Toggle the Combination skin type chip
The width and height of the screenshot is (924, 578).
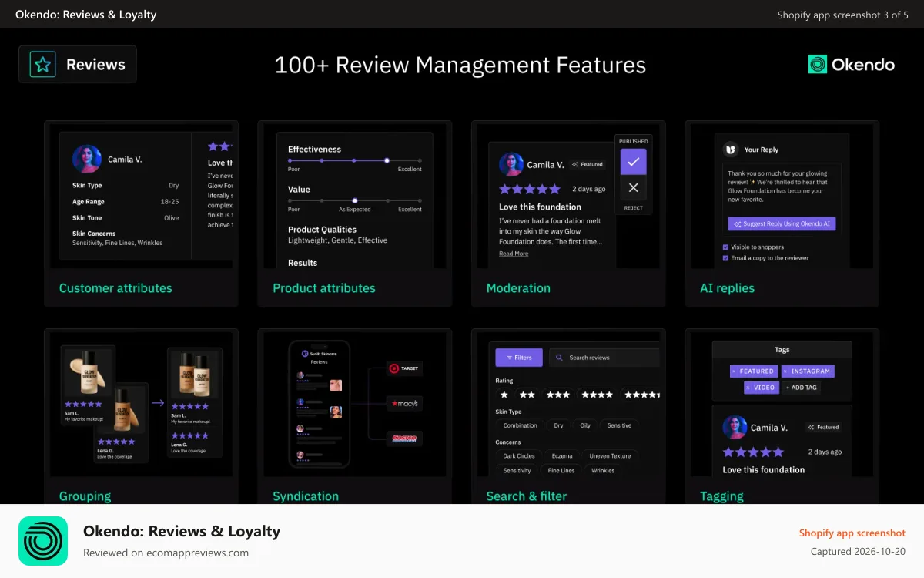[x=521, y=425]
